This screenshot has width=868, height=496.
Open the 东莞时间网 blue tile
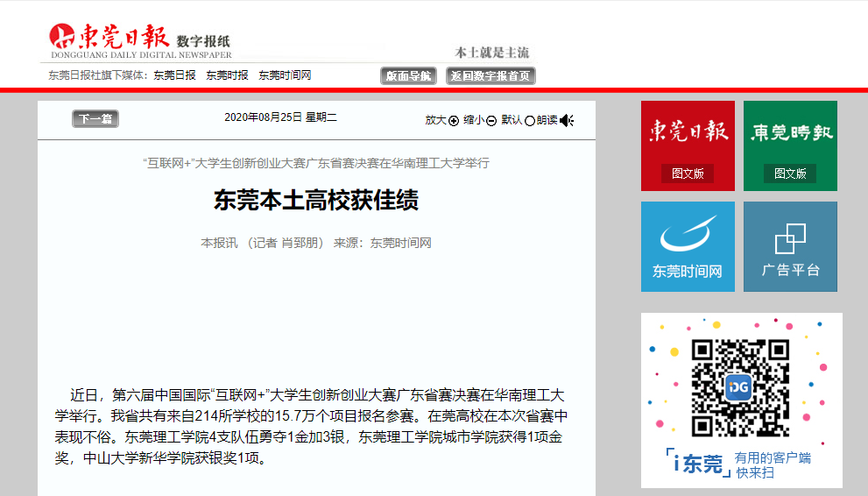click(688, 246)
